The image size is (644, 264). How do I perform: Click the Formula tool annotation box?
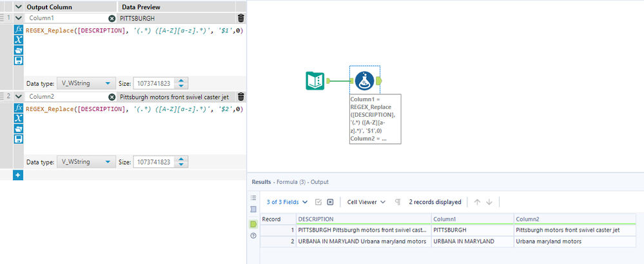pos(375,119)
